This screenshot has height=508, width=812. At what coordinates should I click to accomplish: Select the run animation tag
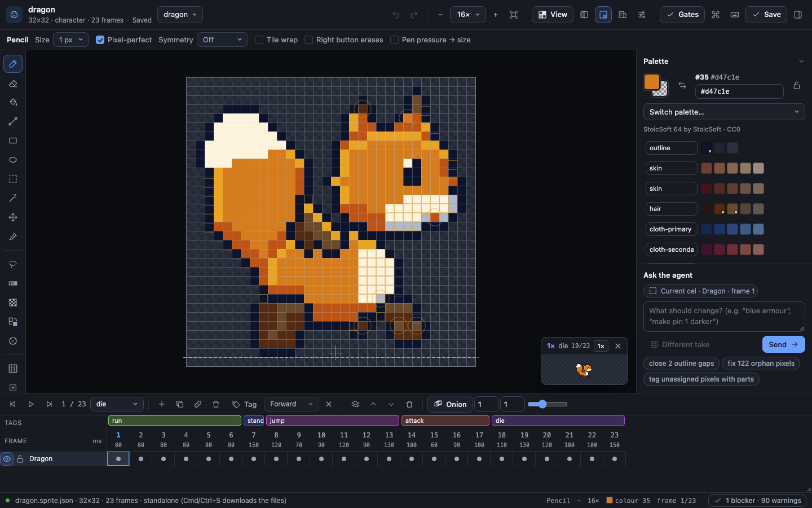coord(175,421)
